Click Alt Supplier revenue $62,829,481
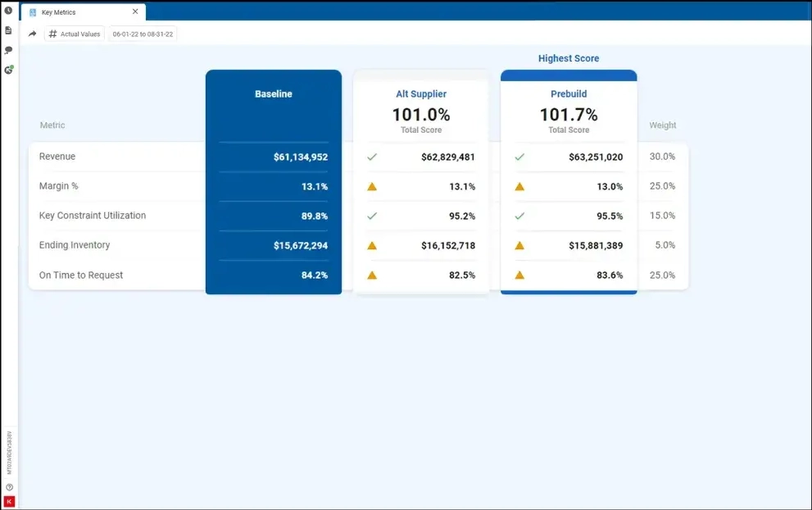This screenshot has height=510, width=812. tap(448, 157)
